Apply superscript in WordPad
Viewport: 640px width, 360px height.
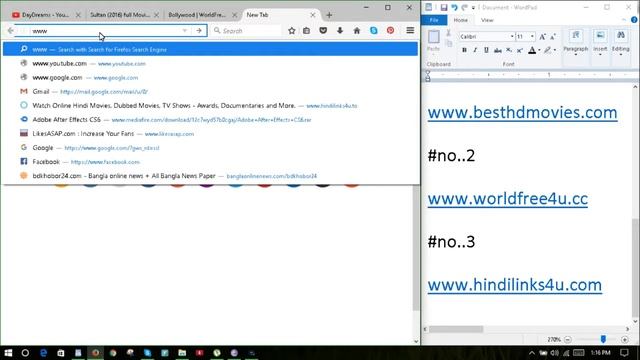tap(520, 50)
